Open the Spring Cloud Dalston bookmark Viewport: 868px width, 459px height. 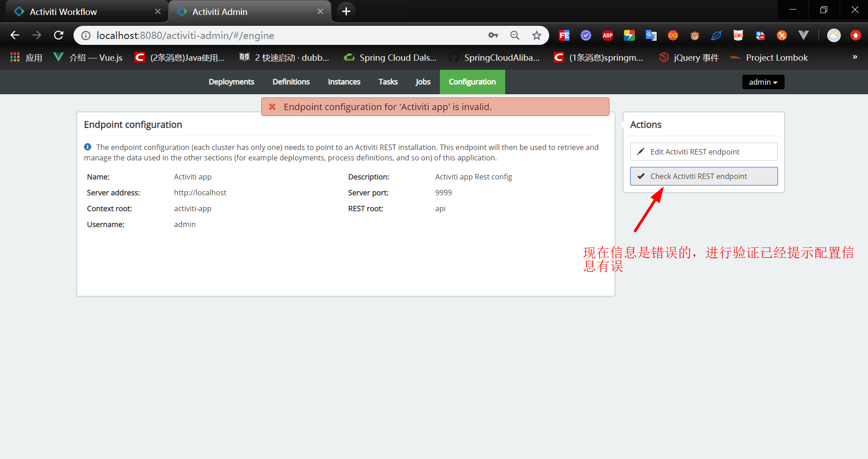tap(390, 58)
